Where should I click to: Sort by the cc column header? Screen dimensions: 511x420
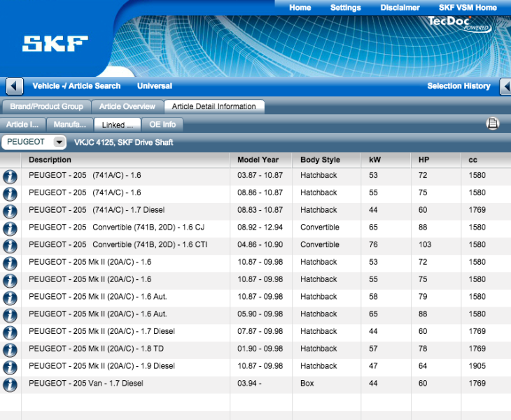[x=486, y=160]
